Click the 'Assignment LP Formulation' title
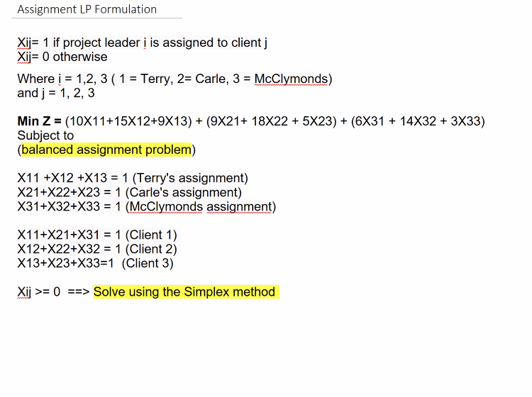Viewport: 532px width, 397px height. (x=87, y=9)
